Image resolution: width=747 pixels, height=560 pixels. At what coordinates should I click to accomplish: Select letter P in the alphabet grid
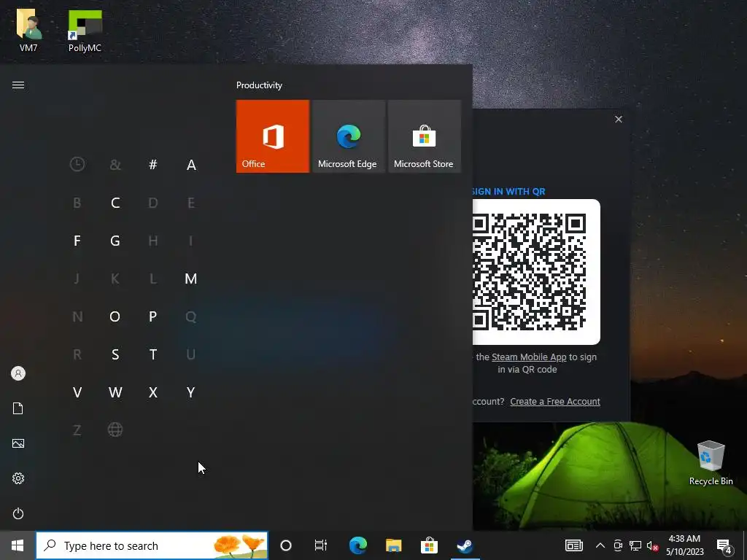(x=153, y=316)
